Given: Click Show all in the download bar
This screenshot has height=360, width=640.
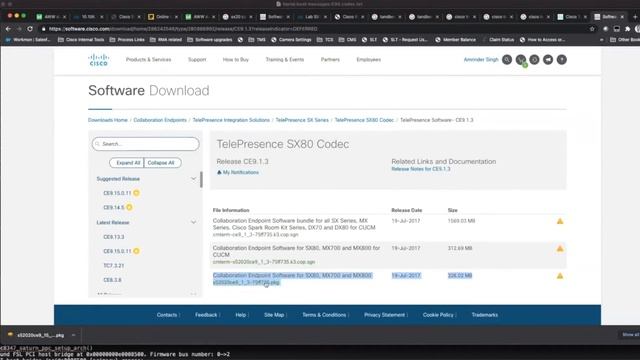Looking at the screenshot, I should tap(631, 335).
